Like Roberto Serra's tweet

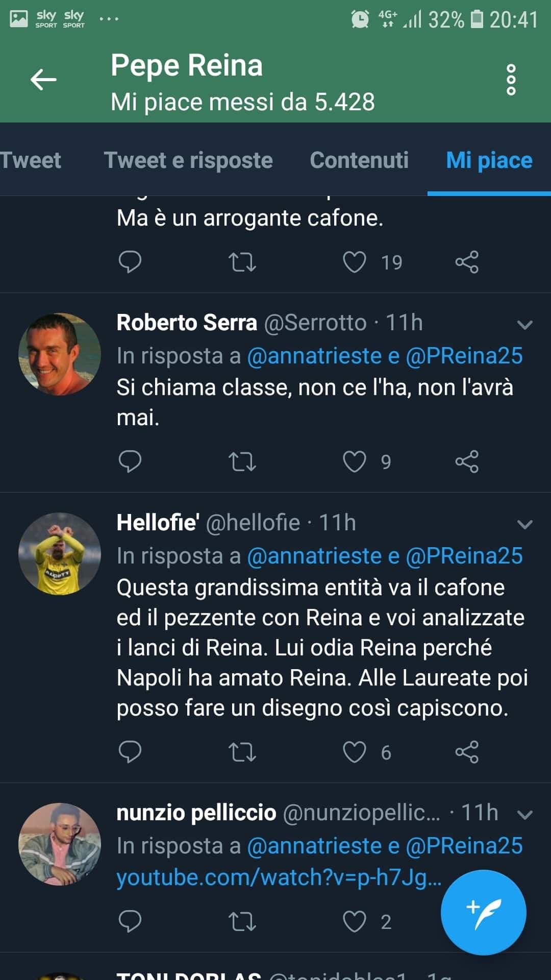coord(355,461)
